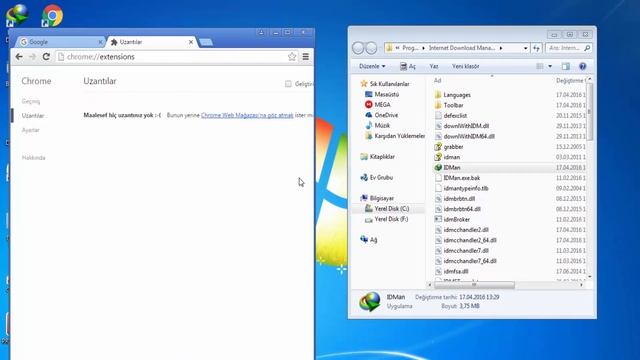Click Explorer forward navigation button

point(371,48)
